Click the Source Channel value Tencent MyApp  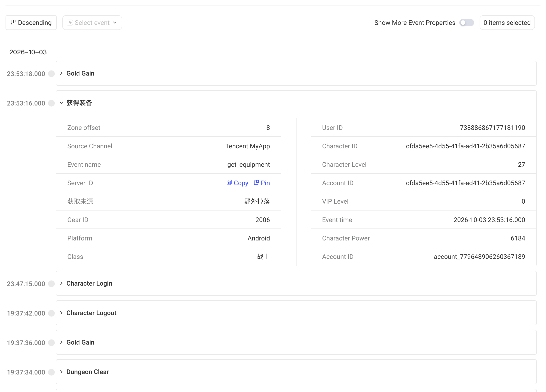point(247,146)
